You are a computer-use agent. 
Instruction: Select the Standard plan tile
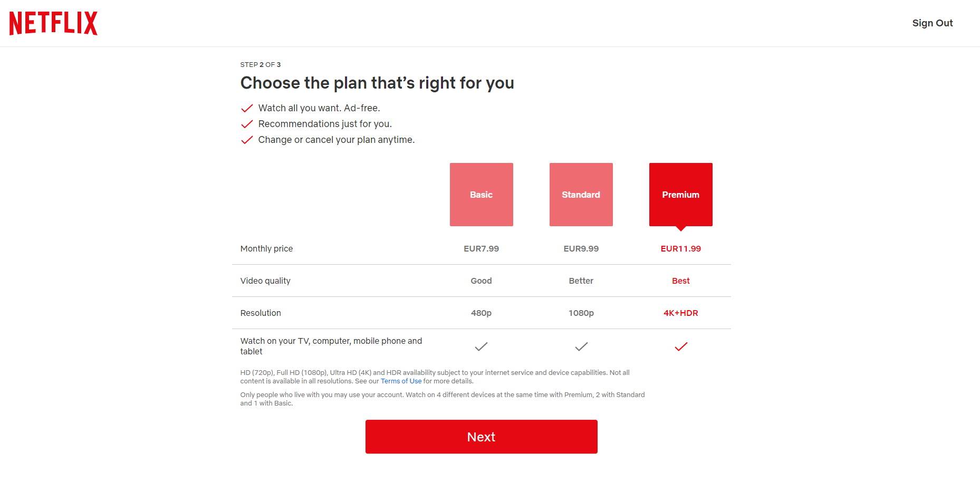click(x=581, y=195)
